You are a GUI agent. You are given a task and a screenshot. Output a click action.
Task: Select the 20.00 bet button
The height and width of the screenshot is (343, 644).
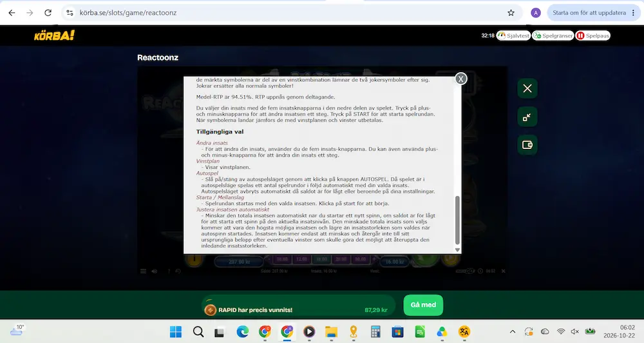[341, 259]
